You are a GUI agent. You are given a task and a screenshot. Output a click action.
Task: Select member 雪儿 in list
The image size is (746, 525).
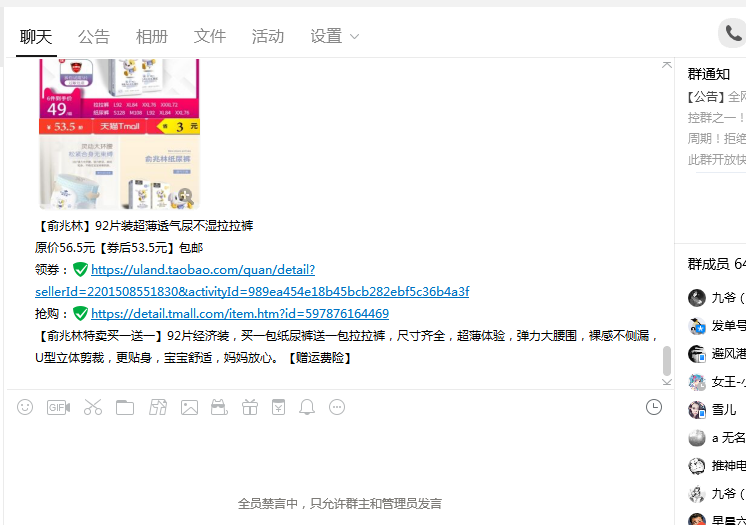(717, 410)
